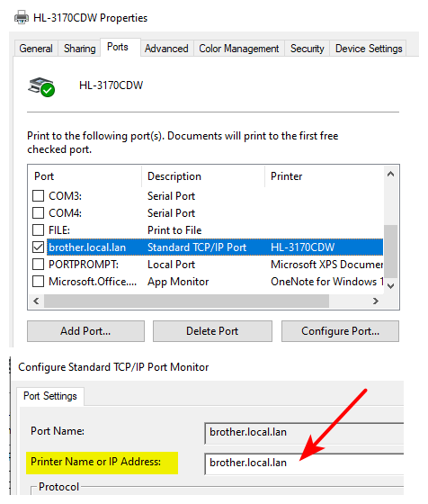Click the port list scroll-down arrow
The height and width of the screenshot is (504, 428).
[390, 285]
